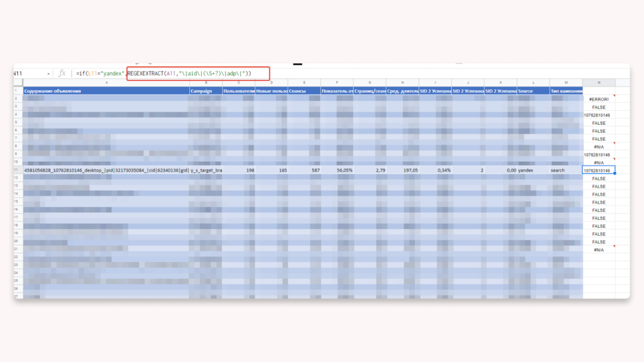Screen dimensions: 644x362
Task: Open the Name Box dropdown arrow
Action: 49,74
